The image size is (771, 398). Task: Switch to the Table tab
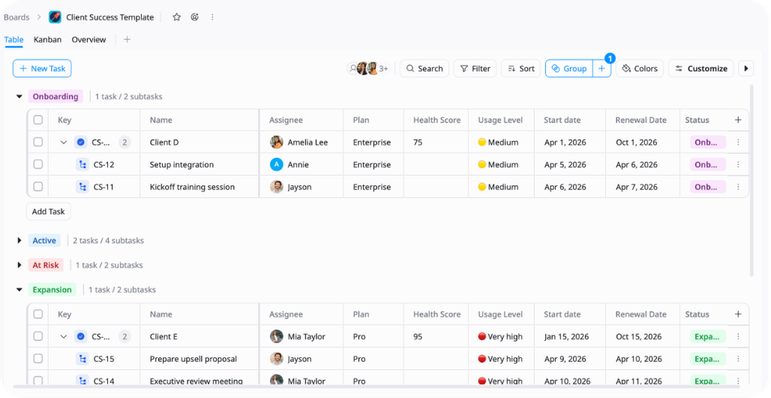pyautogui.click(x=14, y=40)
